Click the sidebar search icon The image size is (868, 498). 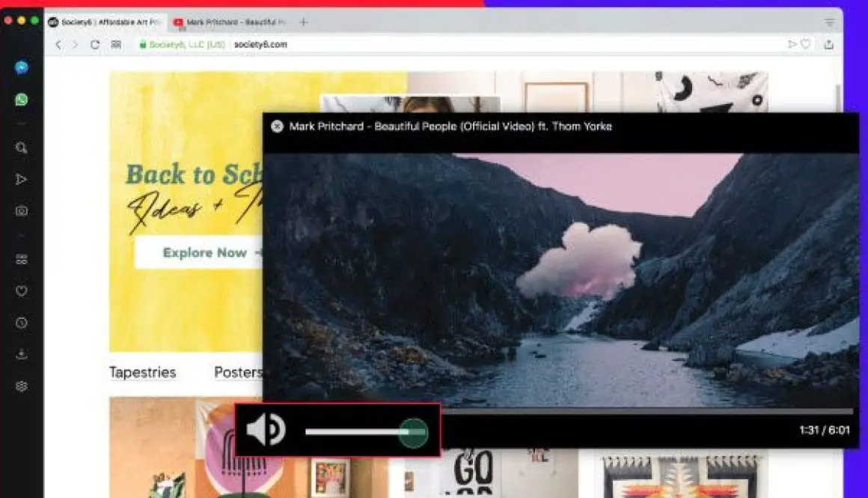[22, 148]
